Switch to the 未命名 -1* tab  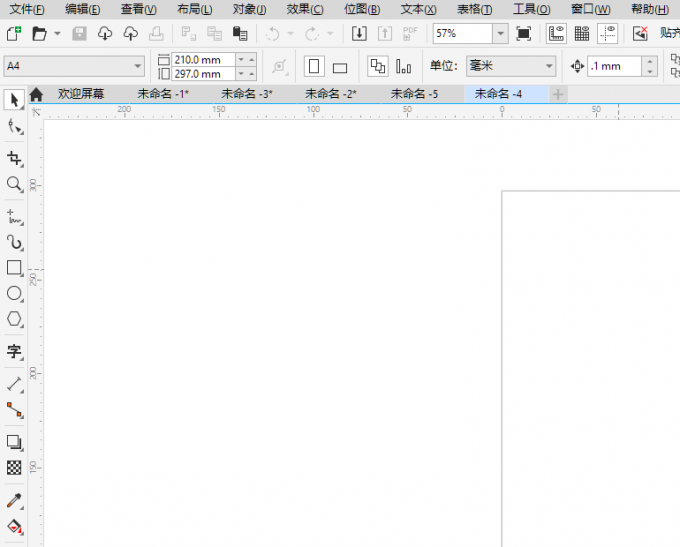163,94
